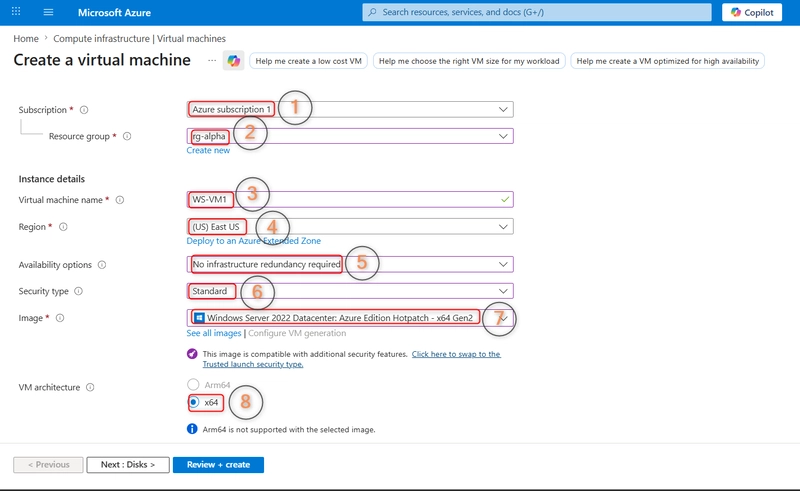Screen dimensions: 800x491
Task: Click Deploy to an Azure Extended Zone link
Action: (254, 240)
